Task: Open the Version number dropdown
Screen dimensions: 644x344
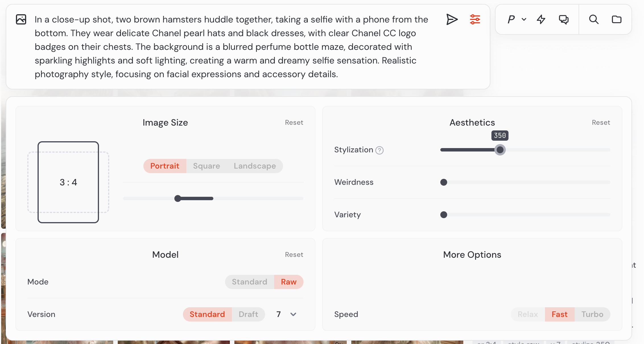Action: 285,314
